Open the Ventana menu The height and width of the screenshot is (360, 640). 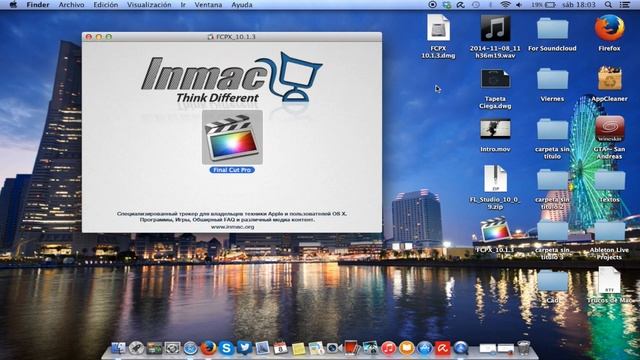pos(208,5)
